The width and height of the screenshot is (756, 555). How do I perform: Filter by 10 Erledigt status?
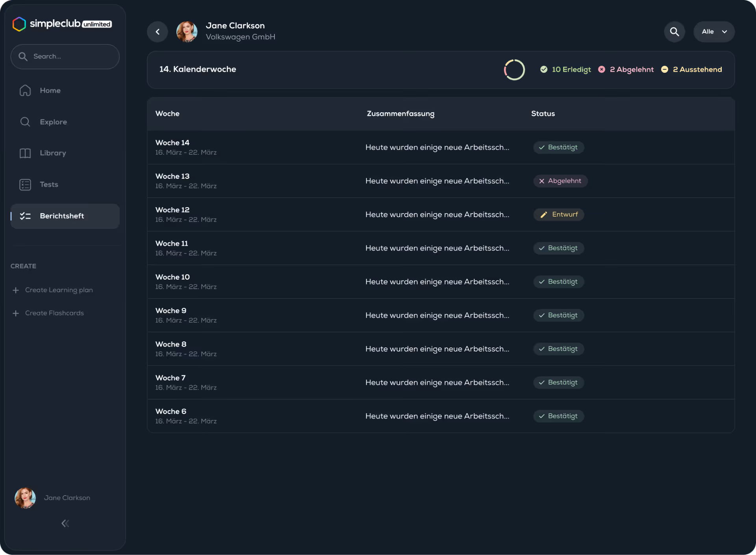[x=566, y=70]
